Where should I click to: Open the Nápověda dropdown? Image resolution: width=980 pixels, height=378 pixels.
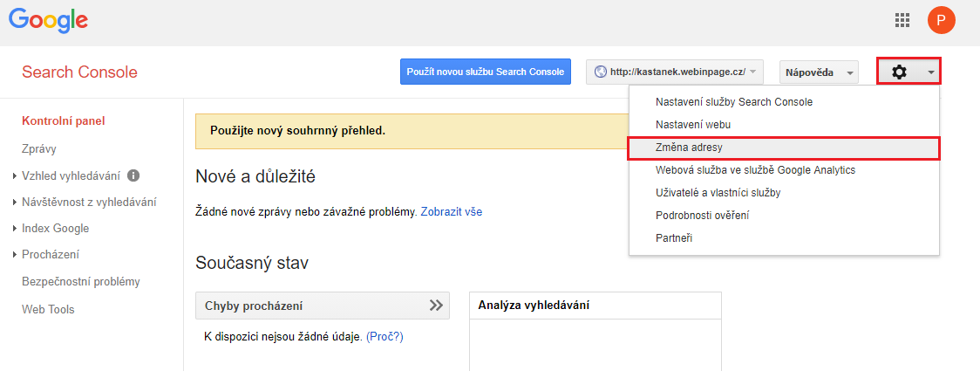click(x=819, y=72)
